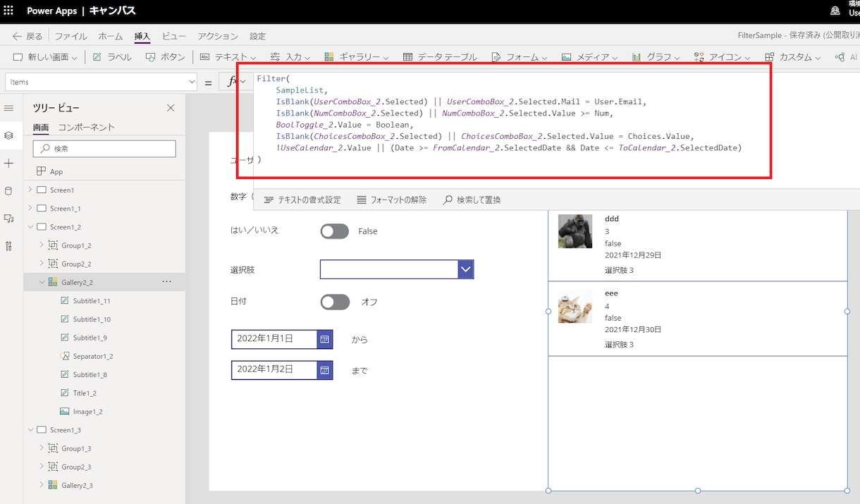Viewport: 860px width, 504px height.
Task: Select Image1_2 in the tree
Action: (x=88, y=411)
